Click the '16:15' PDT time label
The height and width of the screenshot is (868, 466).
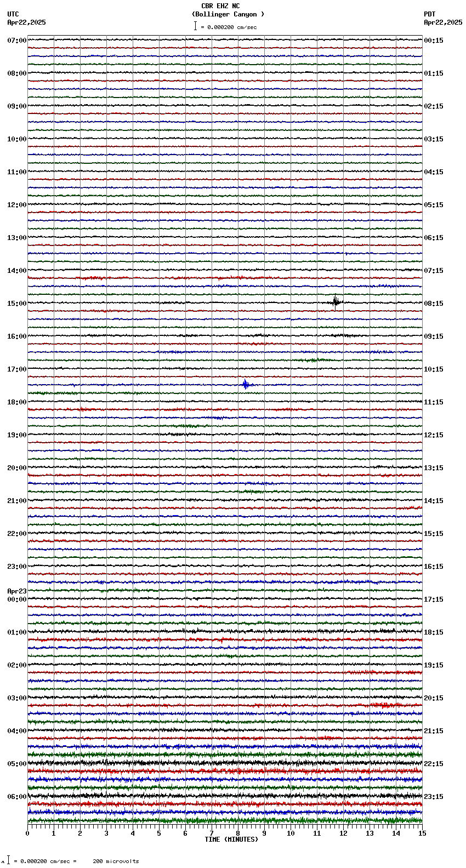coord(434,567)
